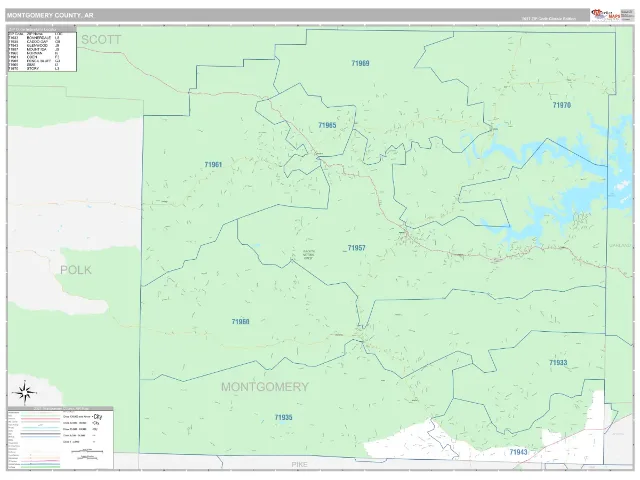The height and width of the screenshot is (480, 640).
Task: Click the POLK county label
Action: (x=76, y=270)
